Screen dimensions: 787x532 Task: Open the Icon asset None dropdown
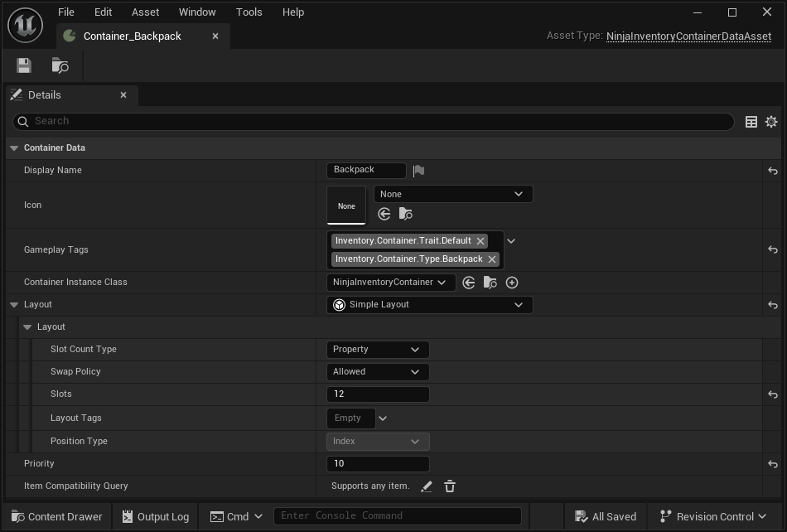point(453,194)
